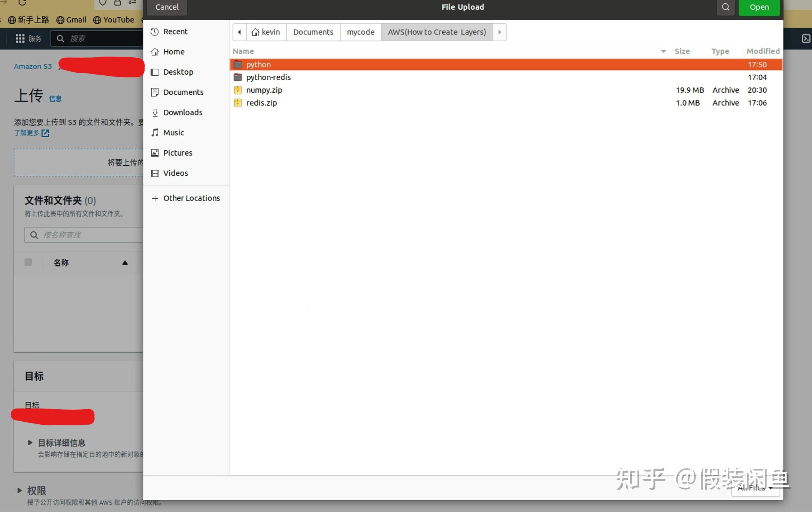Go to the Downloads folder in the sidebar
The height and width of the screenshot is (512, 812).
[182, 112]
